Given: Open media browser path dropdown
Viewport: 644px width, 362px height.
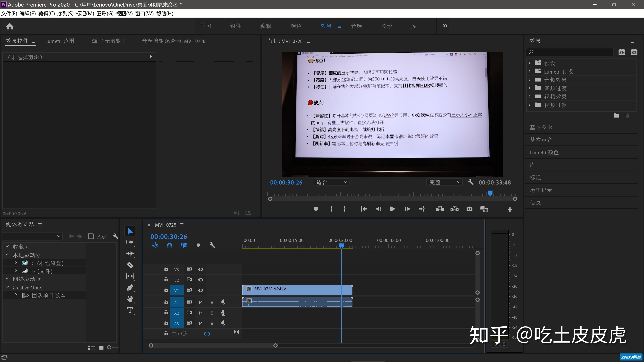Looking at the screenshot, I should pyautogui.click(x=32, y=236).
